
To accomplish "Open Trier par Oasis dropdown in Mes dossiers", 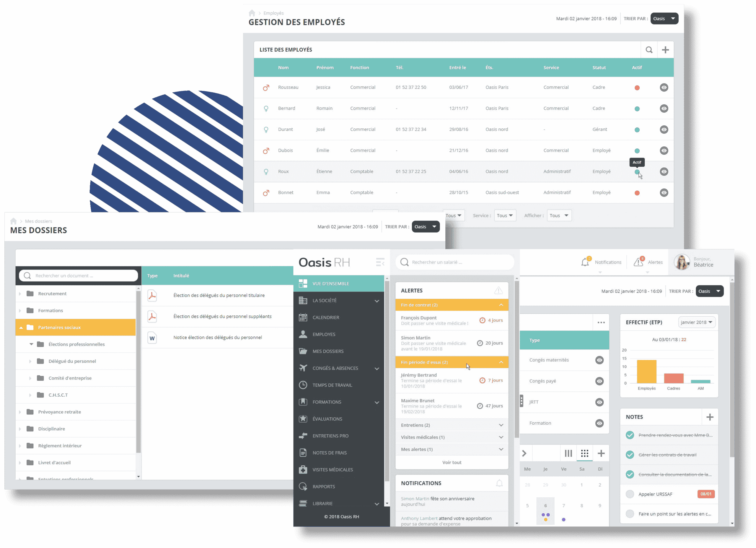I will click(x=426, y=227).
